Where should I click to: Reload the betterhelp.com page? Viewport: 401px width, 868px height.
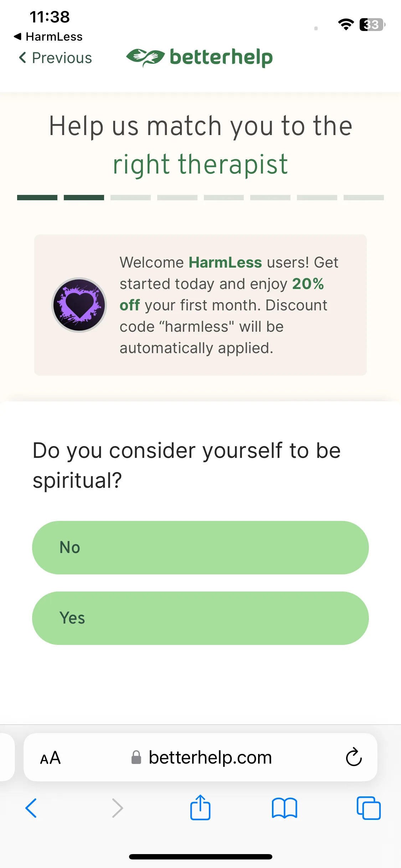pyautogui.click(x=354, y=757)
